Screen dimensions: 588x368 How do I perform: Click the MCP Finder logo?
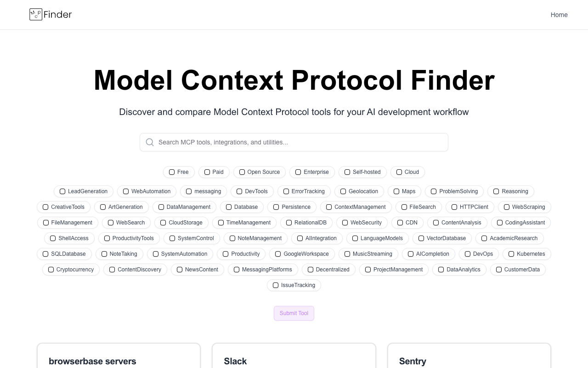coord(50,14)
